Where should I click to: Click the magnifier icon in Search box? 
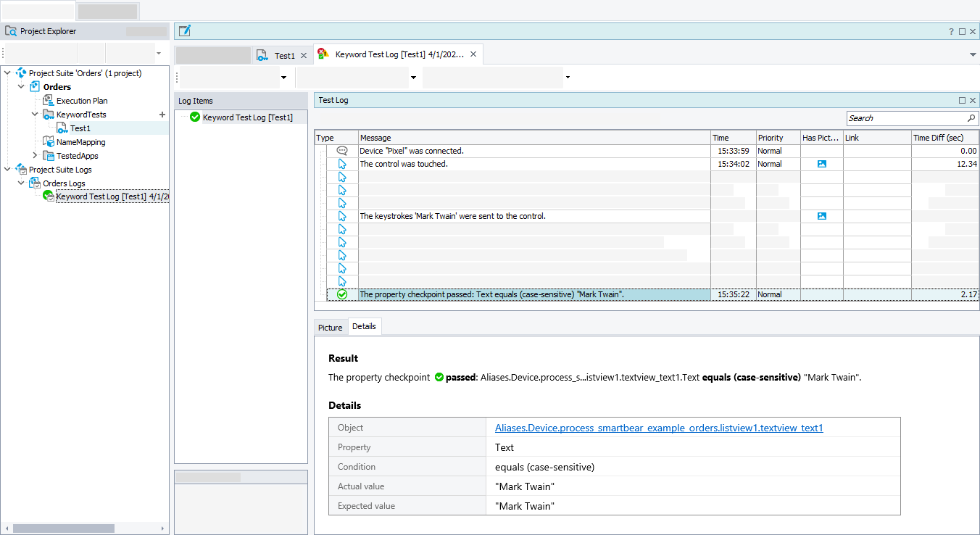point(971,118)
